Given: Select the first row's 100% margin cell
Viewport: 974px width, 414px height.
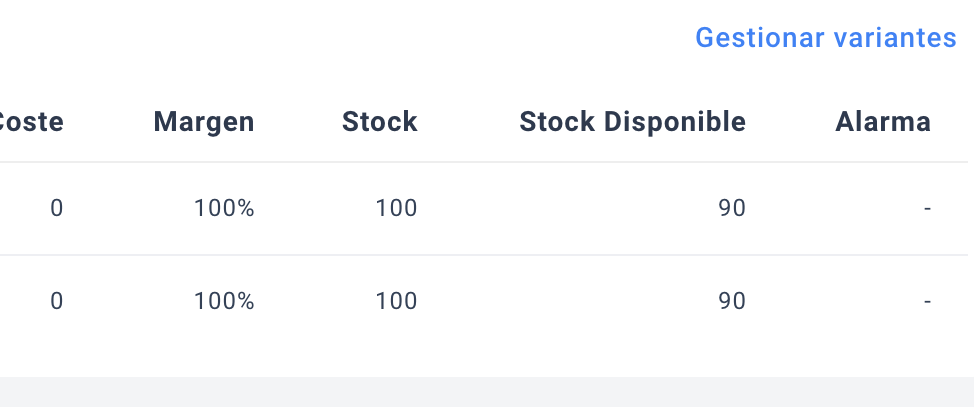Looking at the screenshot, I should point(224,208).
